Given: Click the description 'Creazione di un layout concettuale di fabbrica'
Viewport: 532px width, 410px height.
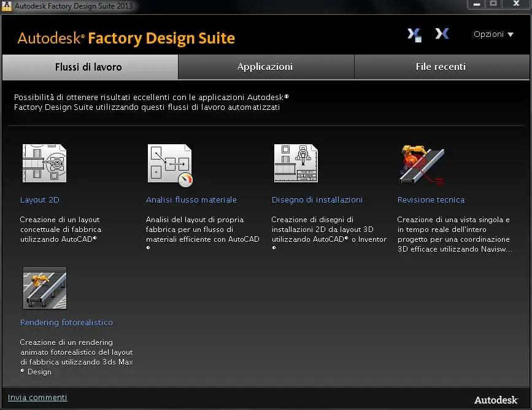Looking at the screenshot, I should tap(60, 230).
